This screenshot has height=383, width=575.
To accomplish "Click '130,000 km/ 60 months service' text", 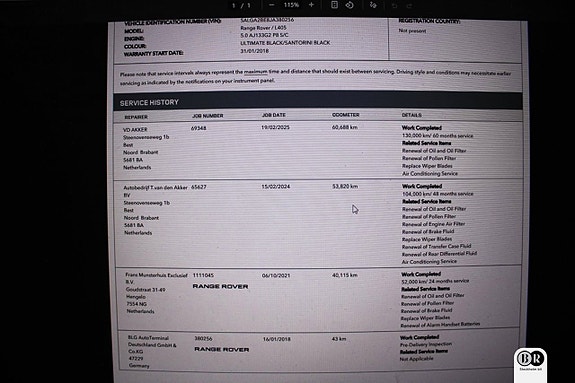I will [437, 136].
